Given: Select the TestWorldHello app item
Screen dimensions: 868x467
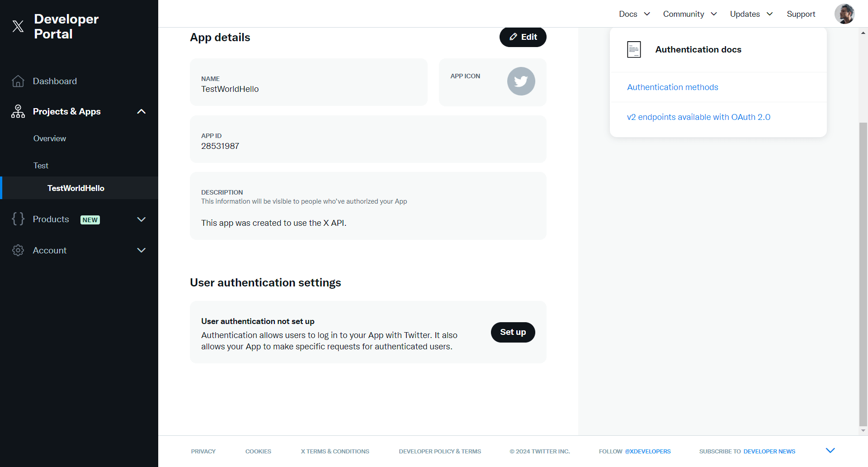Looking at the screenshot, I should [x=76, y=188].
